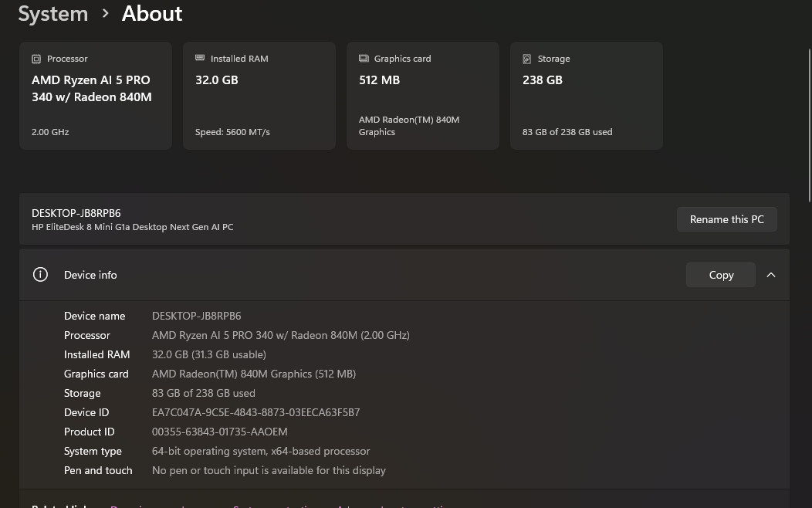Open the Processor summary card
The width and height of the screenshot is (812, 508).
[x=96, y=96]
